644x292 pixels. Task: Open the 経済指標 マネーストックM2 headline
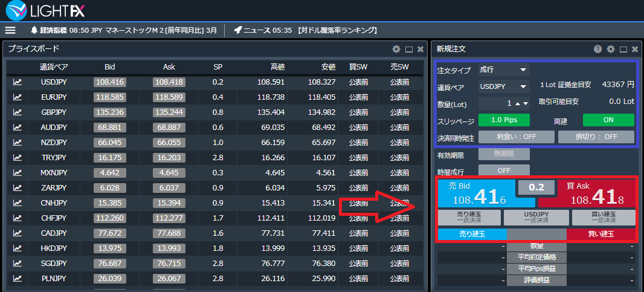pyautogui.click(x=143, y=30)
